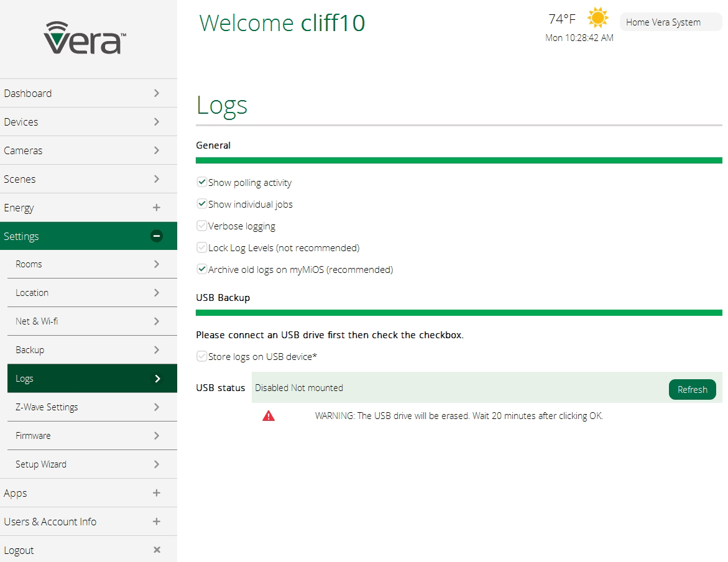
Task: Expand the Energy menu item
Action: pos(88,208)
